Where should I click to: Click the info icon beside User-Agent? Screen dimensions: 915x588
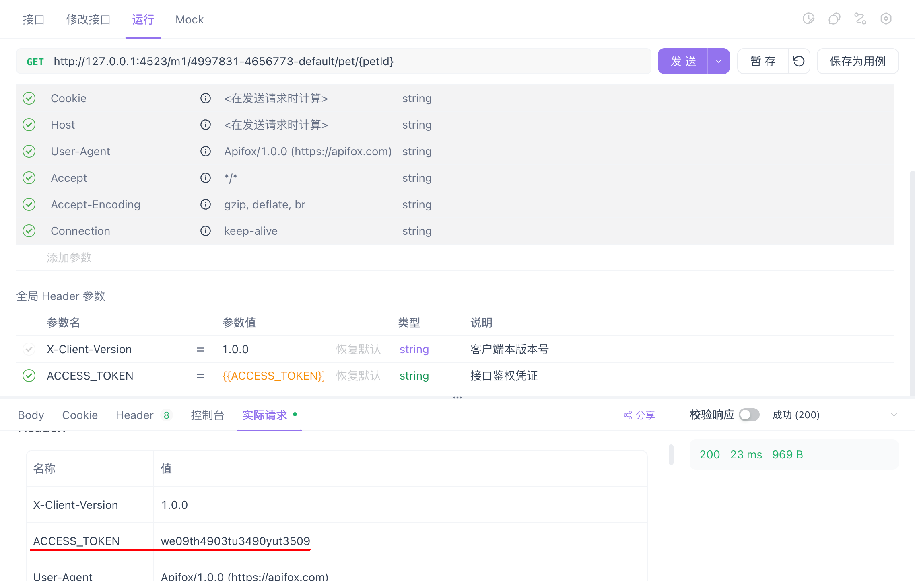(206, 151)
